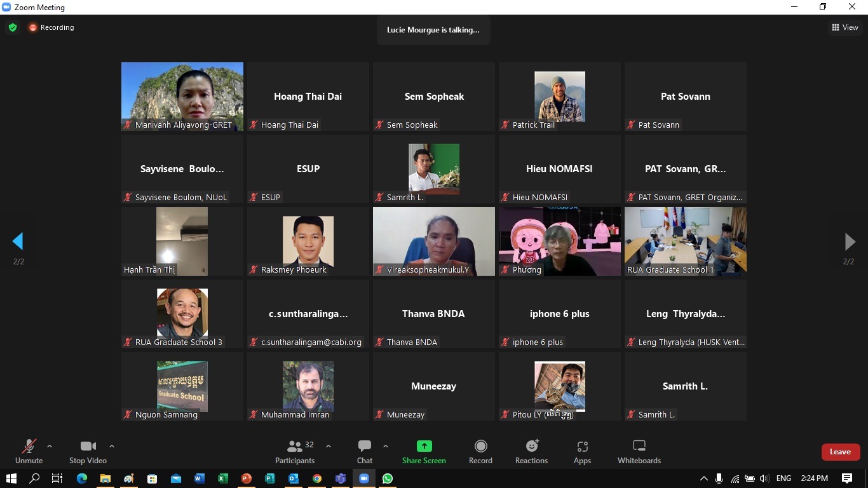This screenshot has width=868, height=488.
Task: Open WhatsApp from the Windows taskbar
Action: tap(388, 478)
